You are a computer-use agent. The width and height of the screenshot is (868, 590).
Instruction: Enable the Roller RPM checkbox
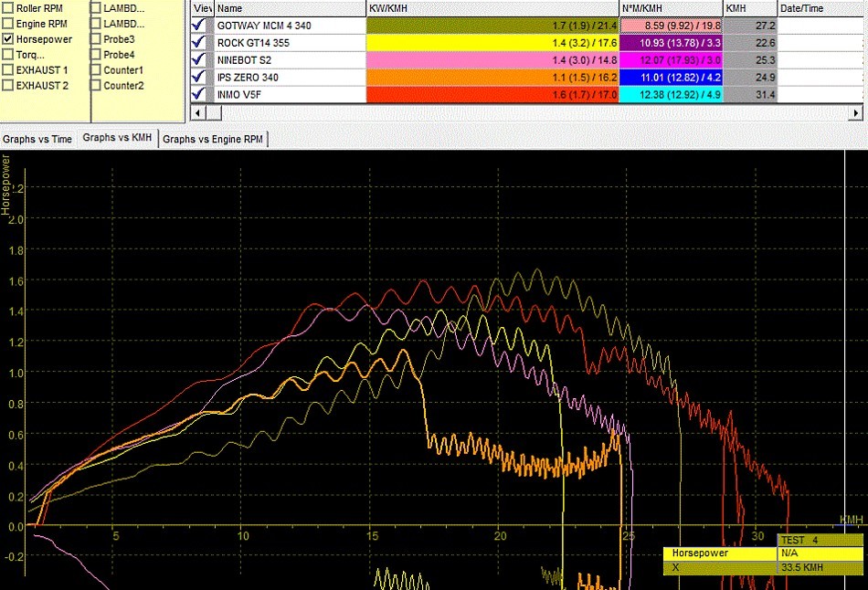8,8
